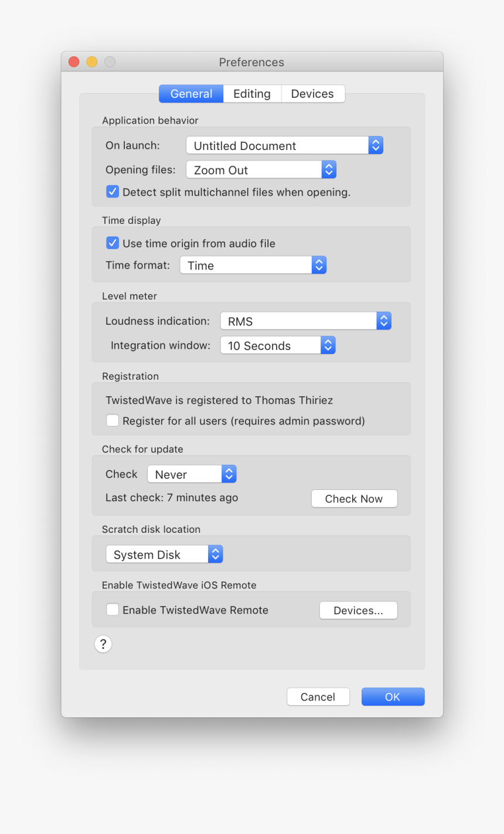Click the stepper arrows next to System Disk
504x834 pixels.
pos(215,553)
